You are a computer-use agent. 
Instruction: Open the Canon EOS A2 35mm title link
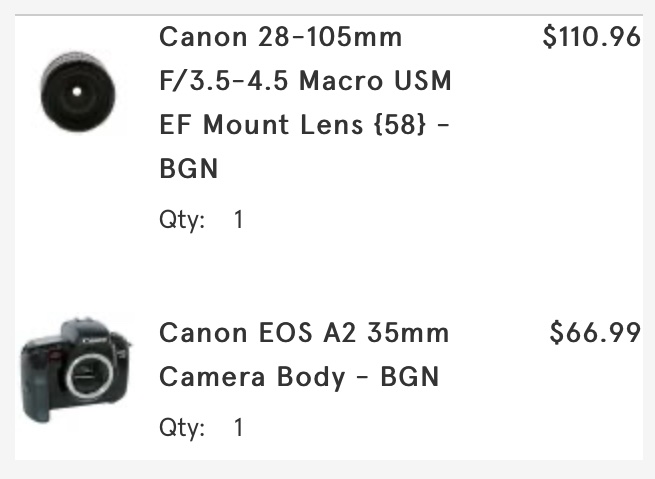tap(304, 333)
